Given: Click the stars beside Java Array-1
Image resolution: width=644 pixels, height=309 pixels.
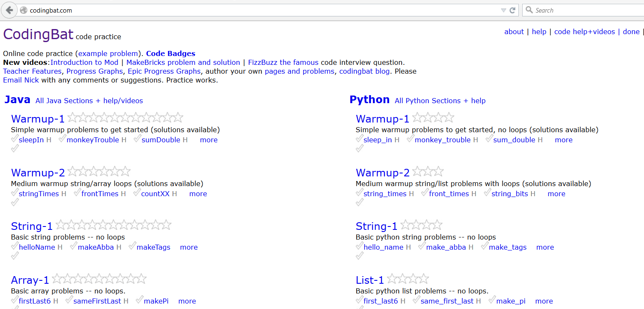Looking at the screenshot, I should click(x=99, y=279).
